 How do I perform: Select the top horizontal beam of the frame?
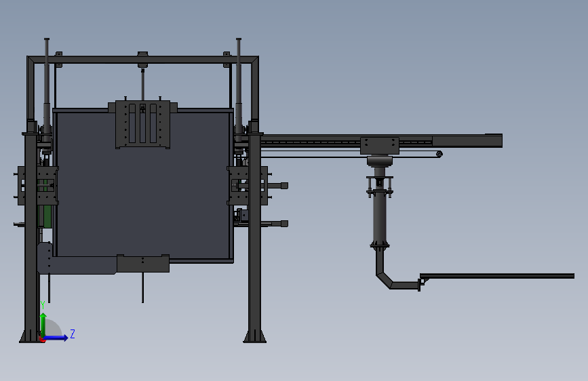142,60
